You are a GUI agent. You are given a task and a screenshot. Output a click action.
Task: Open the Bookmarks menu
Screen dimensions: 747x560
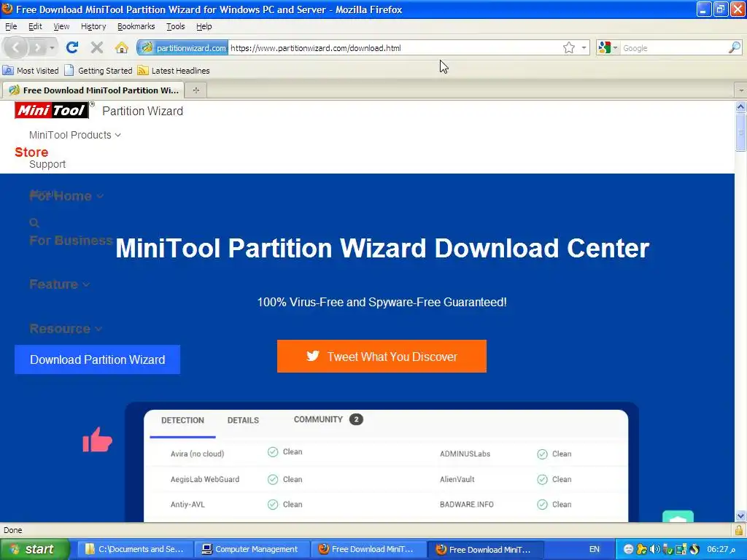[x=136, y=26]
